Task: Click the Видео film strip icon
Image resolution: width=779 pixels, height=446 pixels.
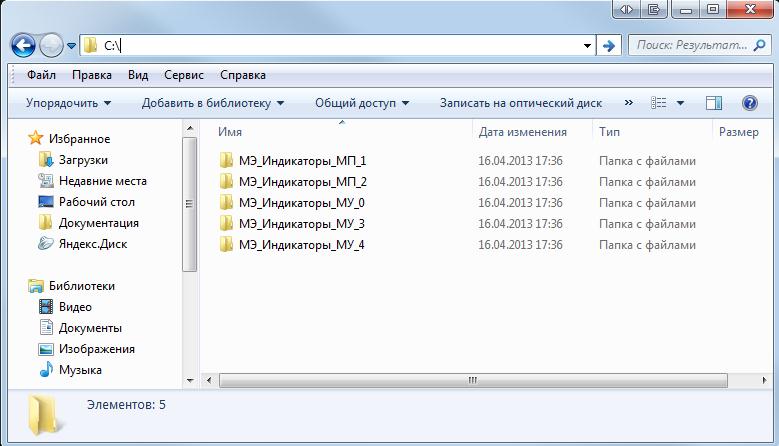Action: tap(46, 306)
